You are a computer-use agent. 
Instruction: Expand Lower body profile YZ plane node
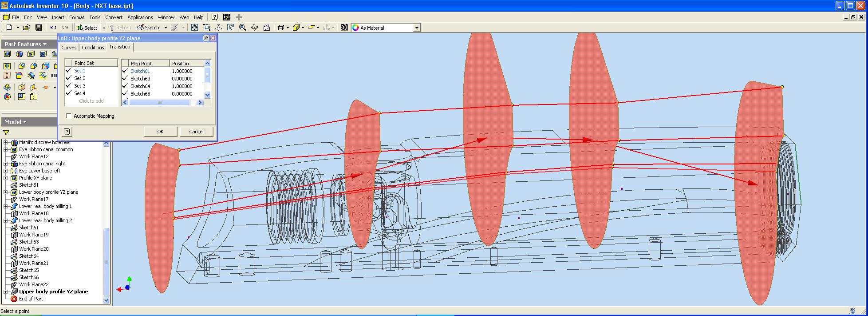pos(6,192)
